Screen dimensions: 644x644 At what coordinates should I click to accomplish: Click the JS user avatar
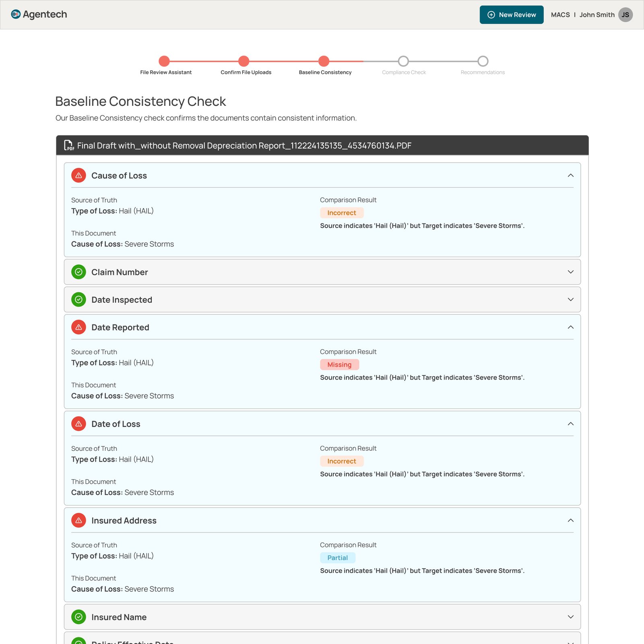pyautogui.click(x=625, y=15)
